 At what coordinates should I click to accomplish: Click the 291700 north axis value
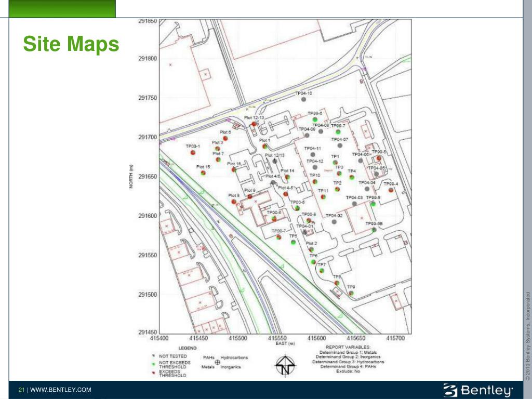tap(148, 137)
